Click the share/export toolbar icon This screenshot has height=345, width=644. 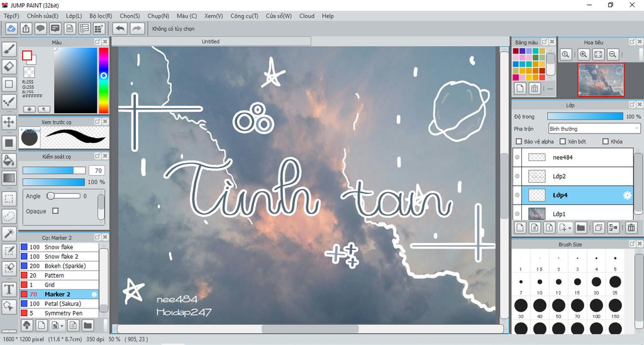26,28
